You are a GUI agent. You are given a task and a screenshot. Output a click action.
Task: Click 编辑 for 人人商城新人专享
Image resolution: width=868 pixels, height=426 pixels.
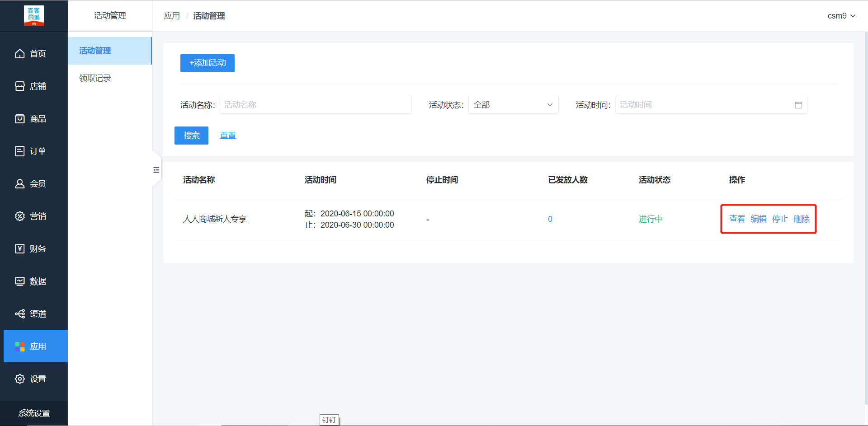759,219
